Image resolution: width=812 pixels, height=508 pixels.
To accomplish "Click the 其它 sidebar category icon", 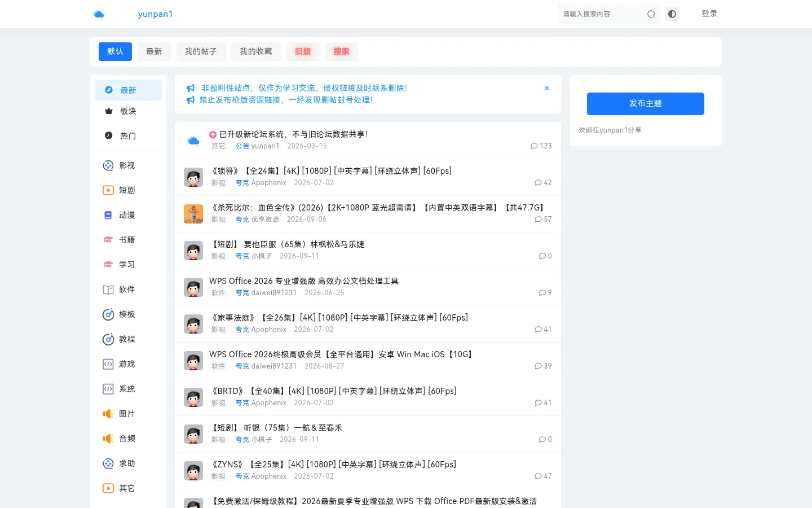I will 108,488.
